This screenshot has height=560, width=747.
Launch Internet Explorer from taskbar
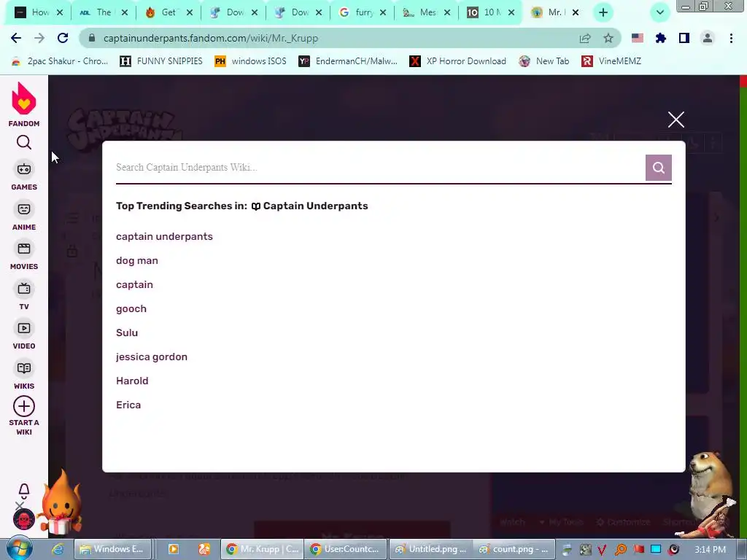58,549
